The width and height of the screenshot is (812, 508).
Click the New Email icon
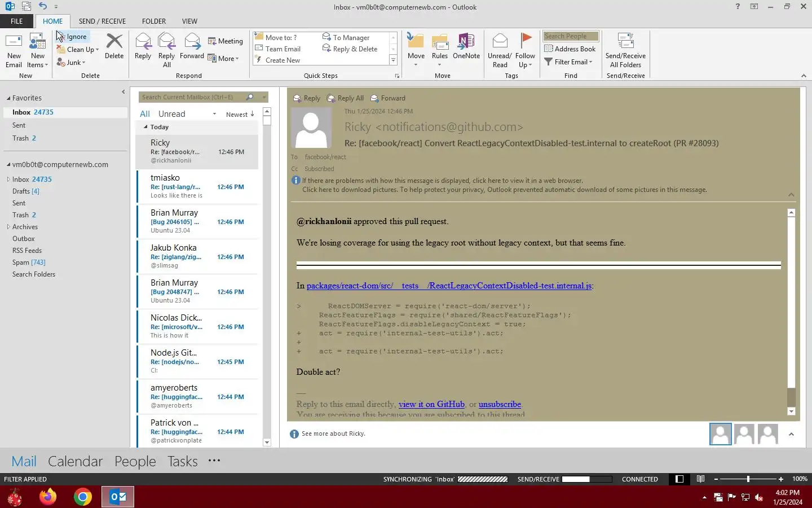click(x=14, y=50)
